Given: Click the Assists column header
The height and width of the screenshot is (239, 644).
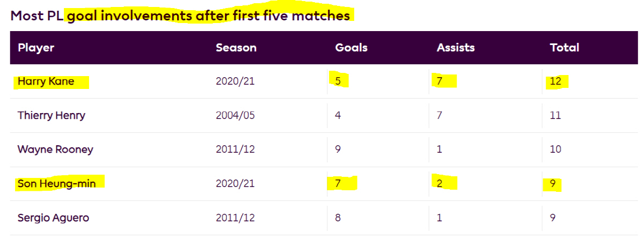Looking at the screenshot, I should 456,48.
